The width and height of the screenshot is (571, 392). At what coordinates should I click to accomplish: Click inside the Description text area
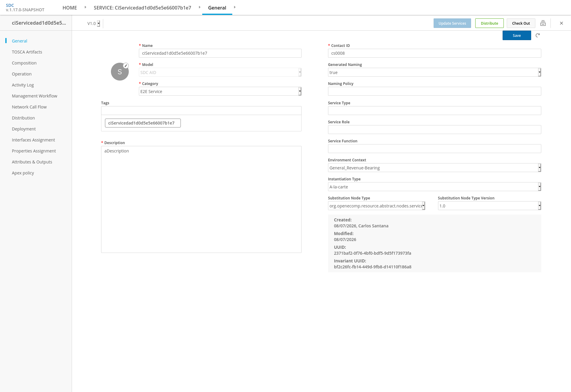pyautogui.click(x=201, y=199)
